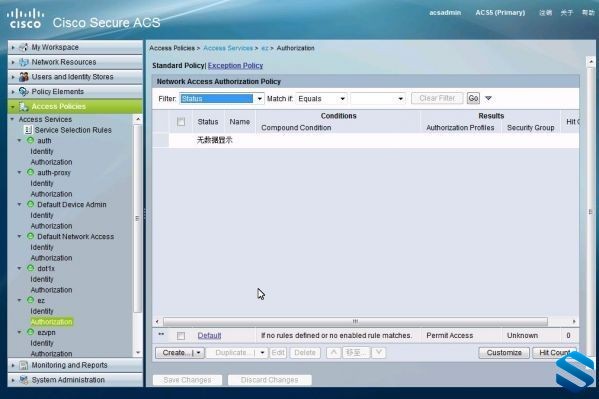This screenshot has width=599, height=399.
Task: Click the Go filter button
Action: click(x=473, y=99)
